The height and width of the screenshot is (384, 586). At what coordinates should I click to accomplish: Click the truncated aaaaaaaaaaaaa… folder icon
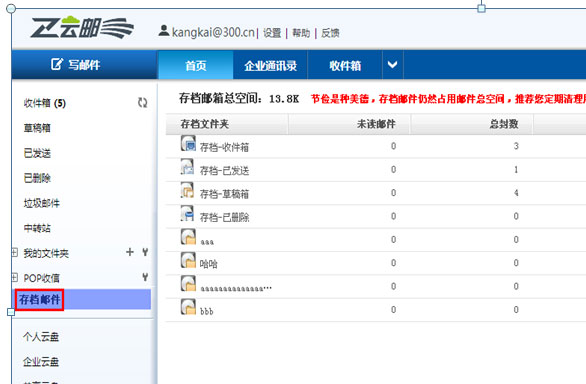tap(188, 283)
